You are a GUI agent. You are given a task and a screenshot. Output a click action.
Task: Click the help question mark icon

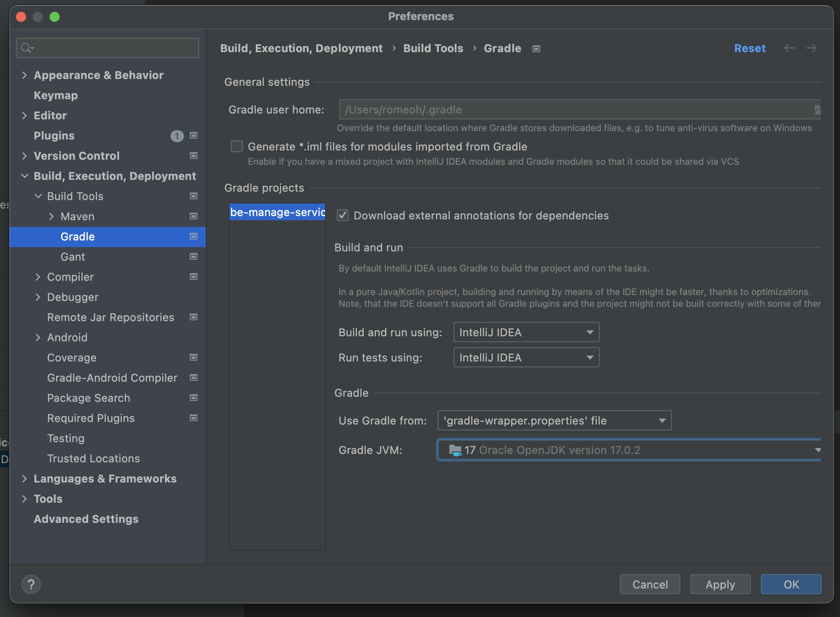[x=31, y=584]
